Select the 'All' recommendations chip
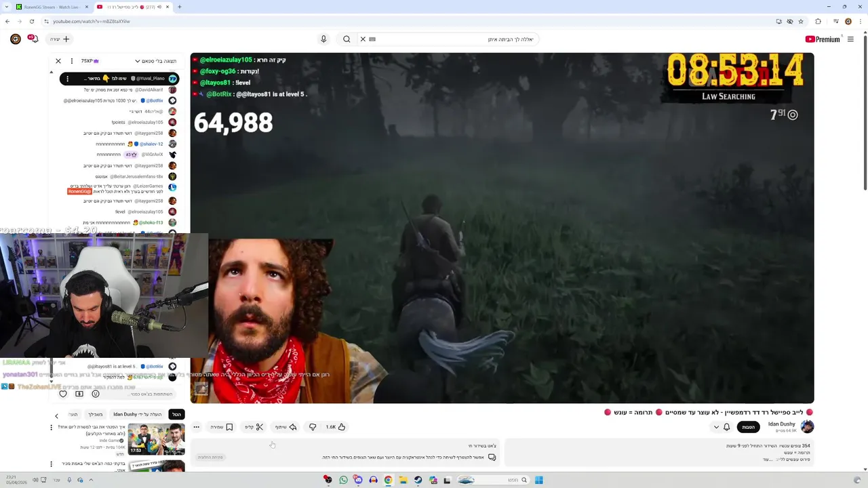This screenshot has height=488, width=868. click(x=176, y=414)
